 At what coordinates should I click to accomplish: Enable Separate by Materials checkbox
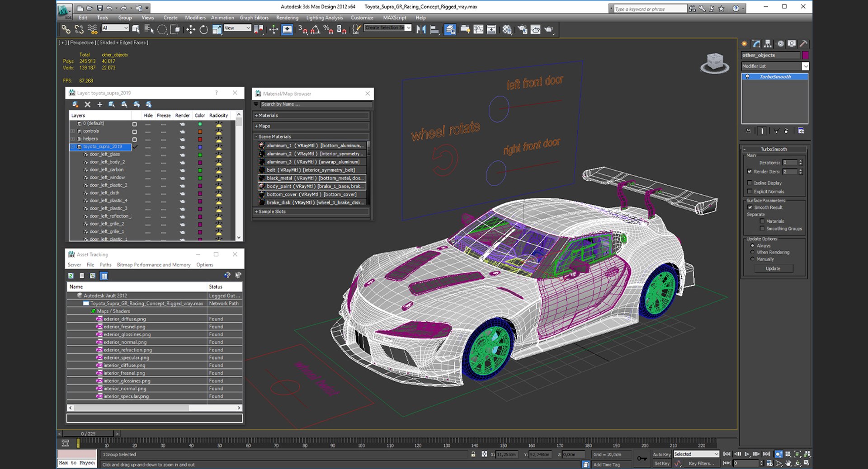tap(762, 221)
